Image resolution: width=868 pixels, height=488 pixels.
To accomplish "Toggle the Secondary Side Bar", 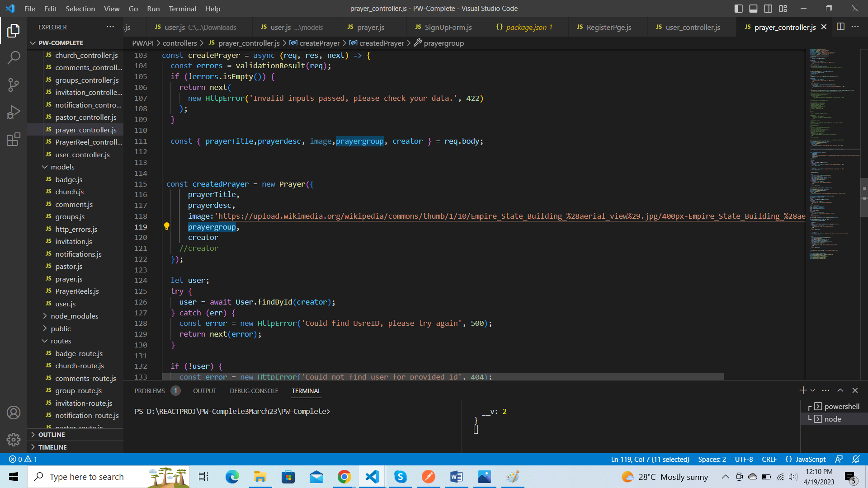I will 768,8.
